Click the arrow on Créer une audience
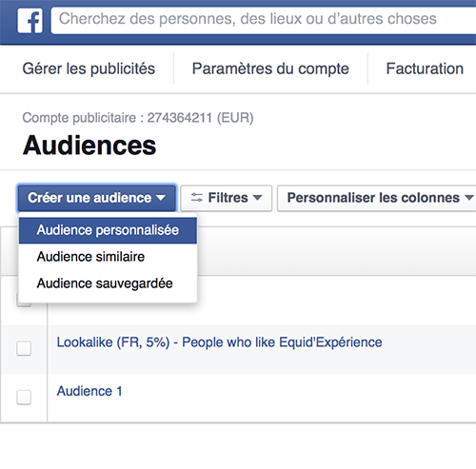 tap(161, 198)
